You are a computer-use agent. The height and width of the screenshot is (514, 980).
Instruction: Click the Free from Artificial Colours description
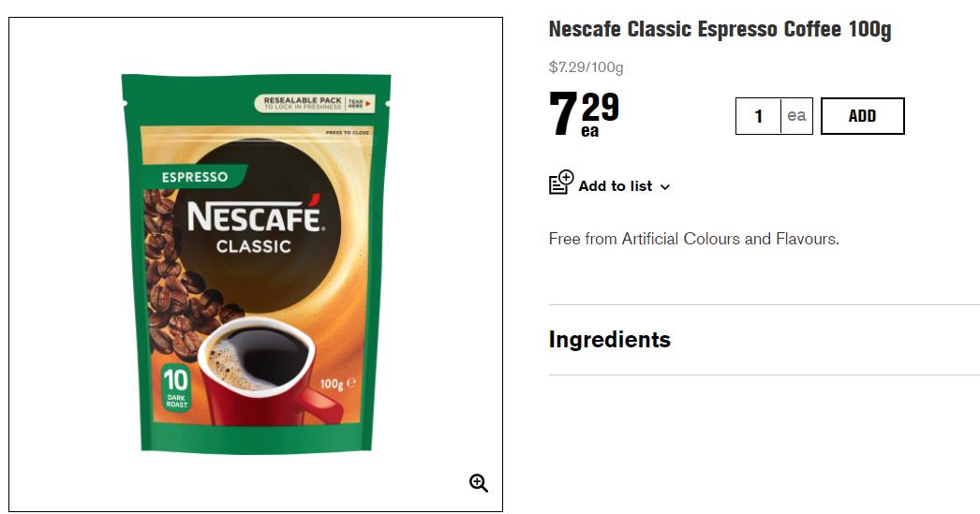click(693, 239)
